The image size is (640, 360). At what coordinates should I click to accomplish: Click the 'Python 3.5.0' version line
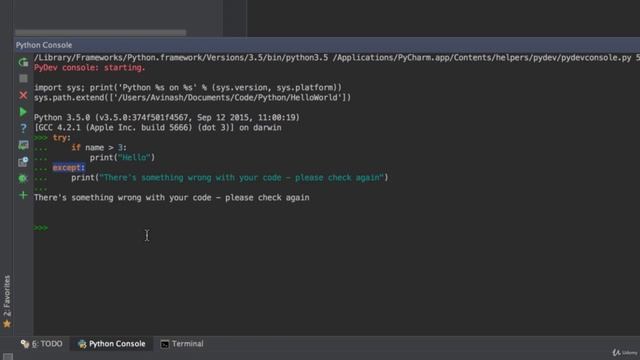pyautogui.click(x=167, y=118)
